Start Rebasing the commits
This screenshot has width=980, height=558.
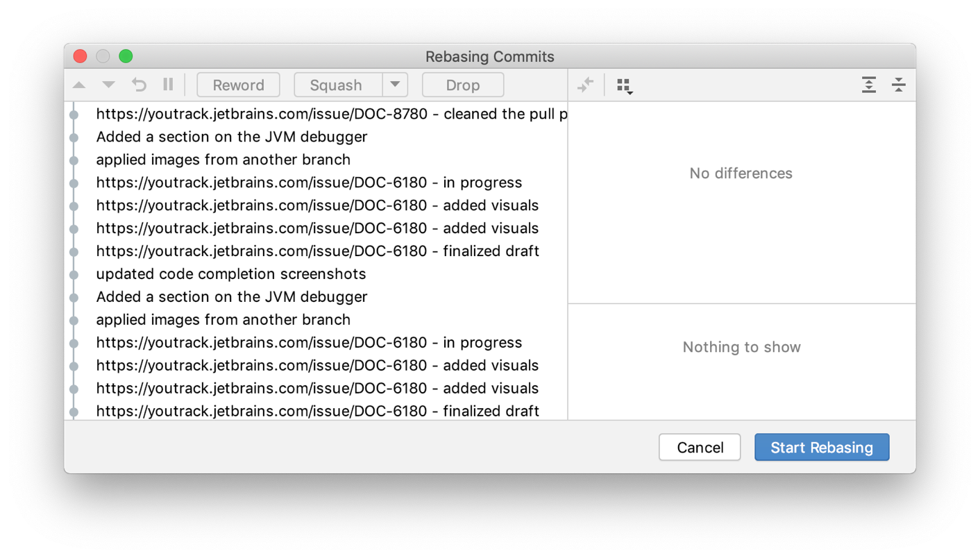pyautogui.click(x=822, y=447)
